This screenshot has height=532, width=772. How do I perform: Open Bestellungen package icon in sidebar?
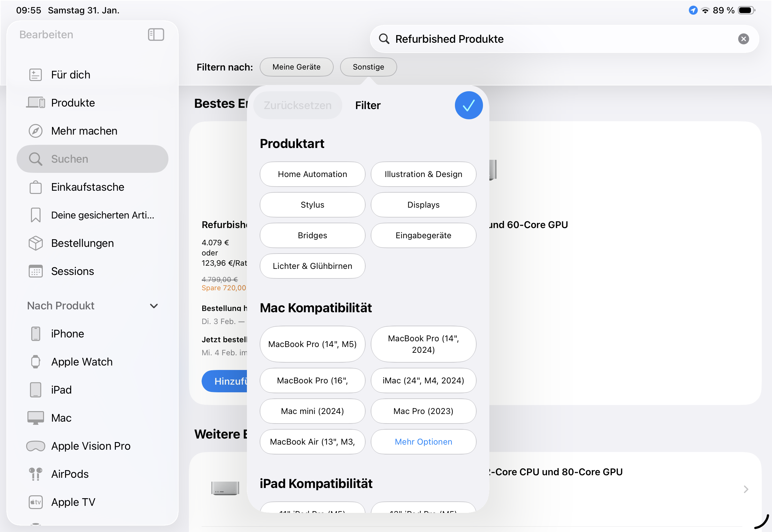pyautogui.click(x=36, y=243)
